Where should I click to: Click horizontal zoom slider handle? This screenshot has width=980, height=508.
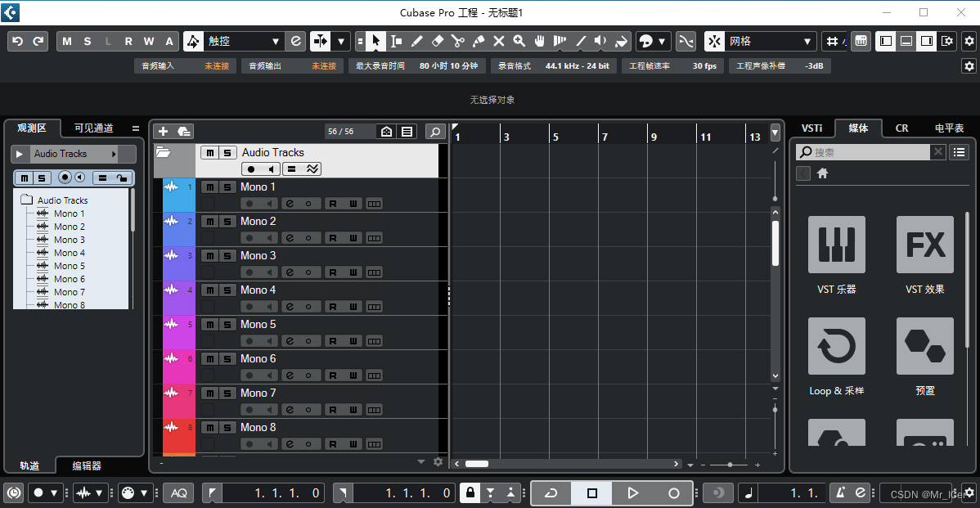pyautogui.click(x=730, y=465)
